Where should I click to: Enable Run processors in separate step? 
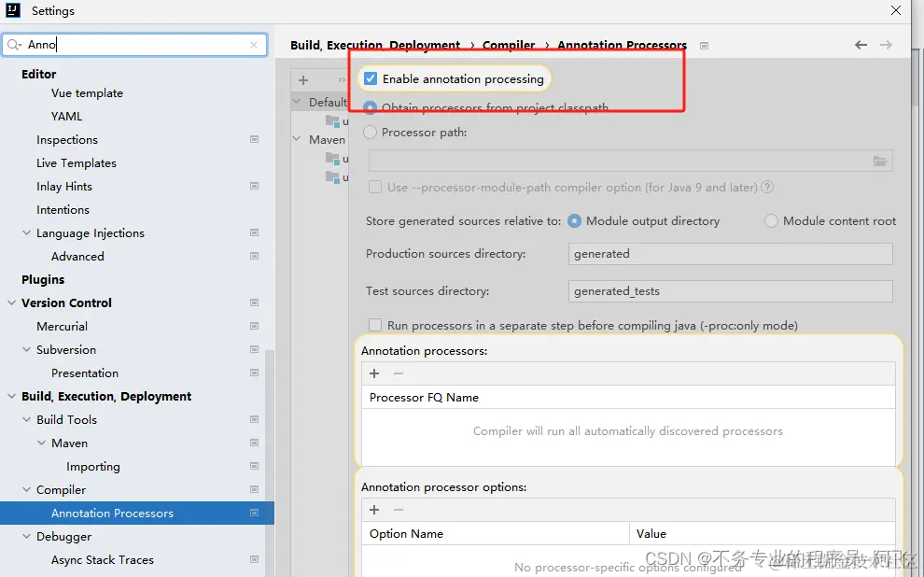[375, 325]
